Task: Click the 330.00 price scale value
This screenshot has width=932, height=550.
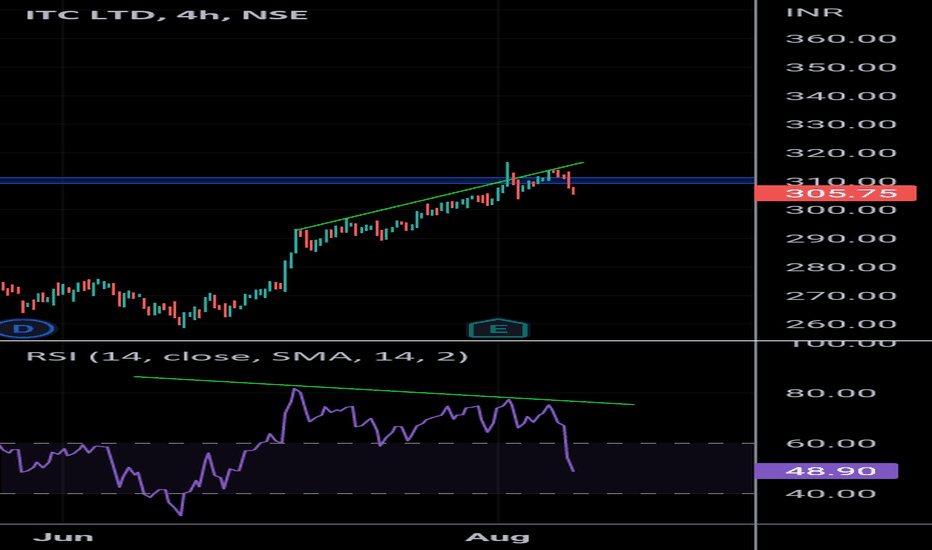Action: 841,124
